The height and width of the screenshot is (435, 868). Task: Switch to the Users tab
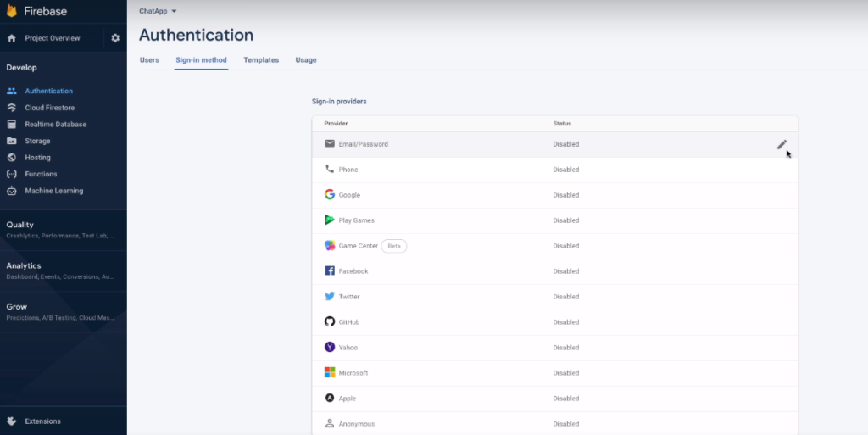tap(149, 60)
